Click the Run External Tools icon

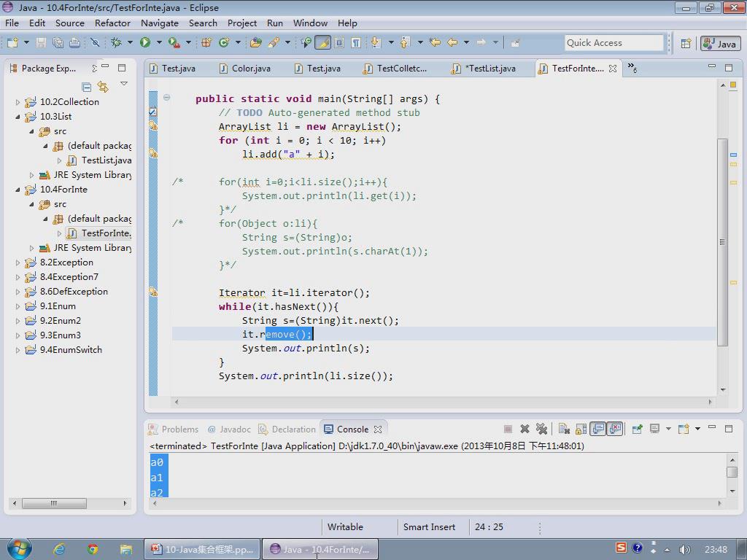[x=174, y=43]
